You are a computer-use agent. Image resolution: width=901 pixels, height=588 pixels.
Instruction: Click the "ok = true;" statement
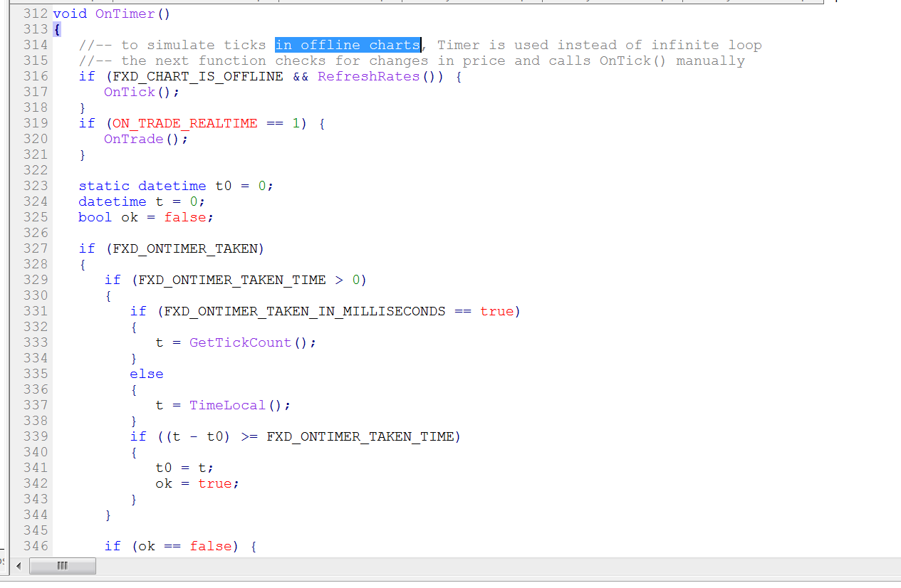point(197,483)
